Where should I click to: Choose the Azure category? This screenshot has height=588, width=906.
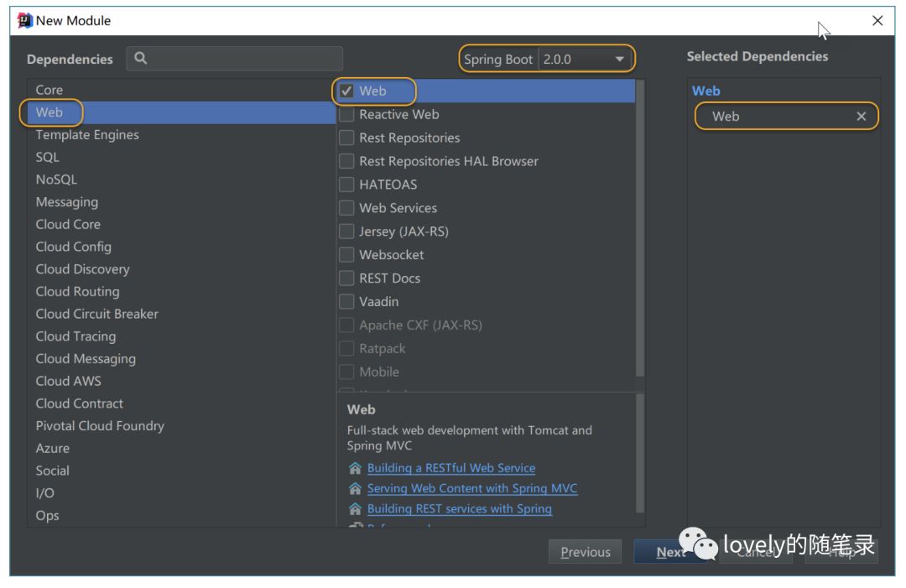pos(181,448)
